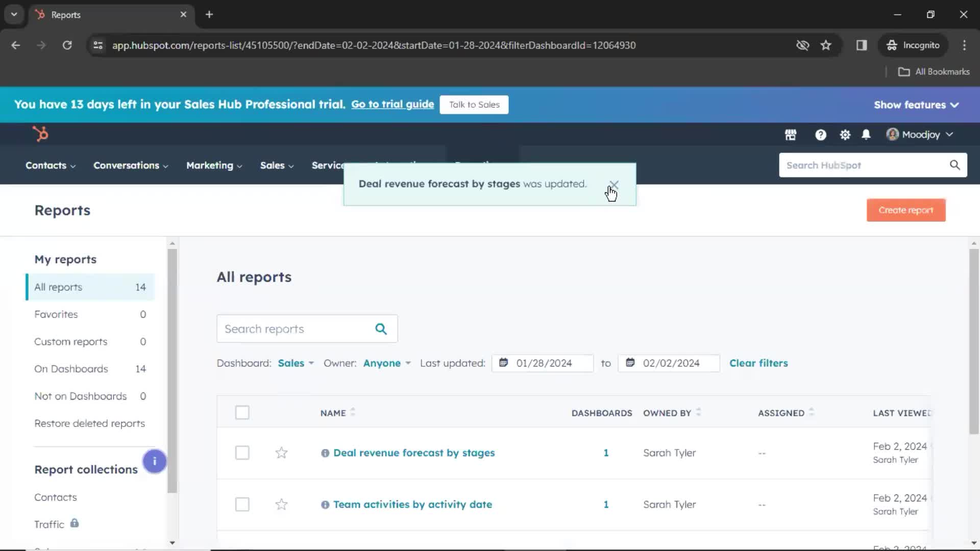
Task: Open Chrome three-dot menu
Action: coord(964,45)
